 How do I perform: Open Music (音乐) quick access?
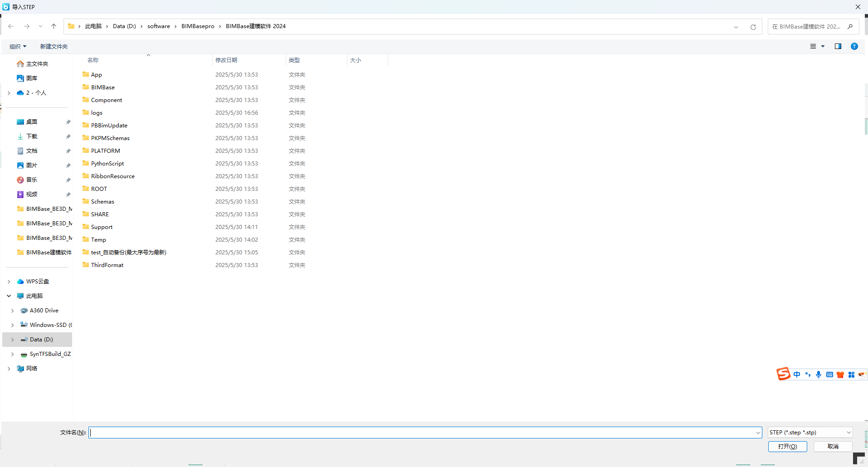[32, 180]
